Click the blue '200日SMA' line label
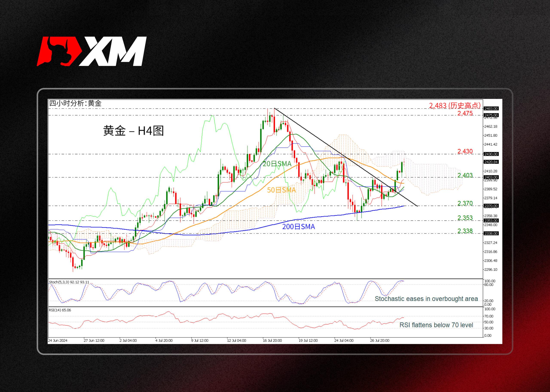Screen dimensions: 550x392 tap(299, 227)
